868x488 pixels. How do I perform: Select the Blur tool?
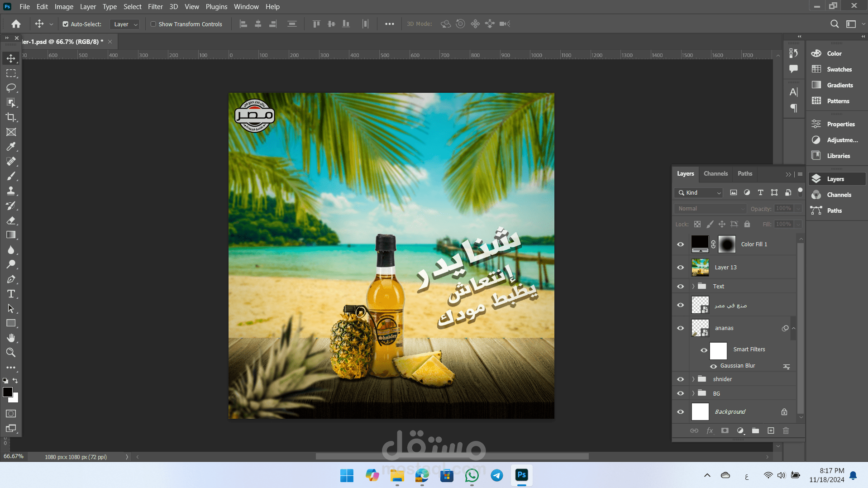coord(11,250)
